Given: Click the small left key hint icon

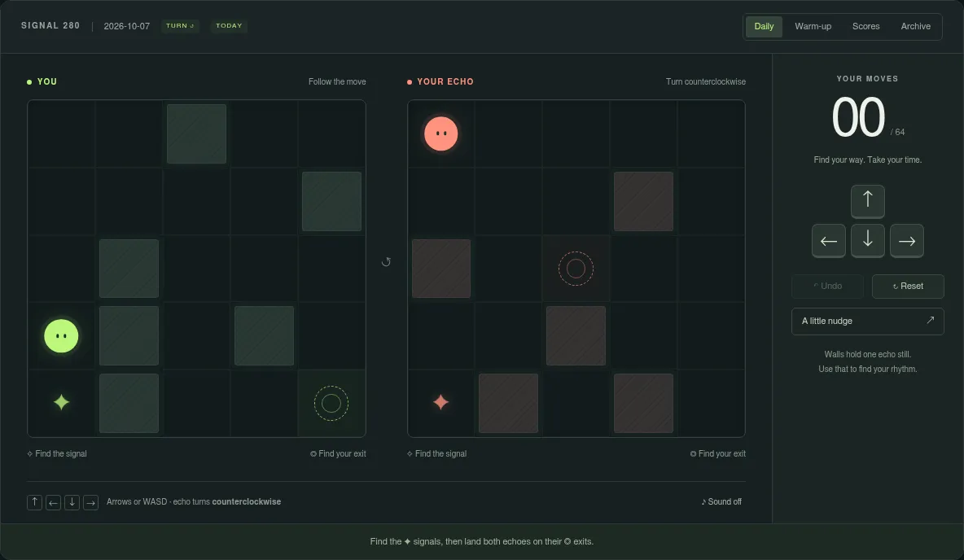Looking at the screenshot, I should [x=53, y=502].
